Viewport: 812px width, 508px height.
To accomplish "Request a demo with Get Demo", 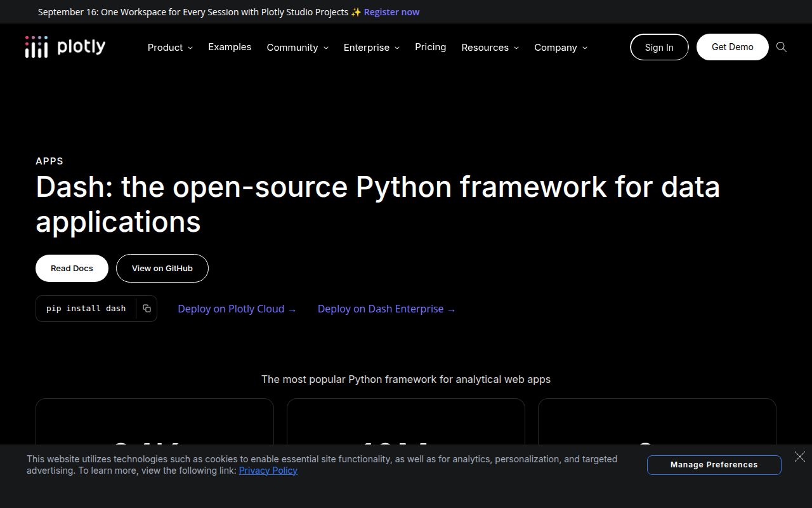I will (x=733, y=47).
